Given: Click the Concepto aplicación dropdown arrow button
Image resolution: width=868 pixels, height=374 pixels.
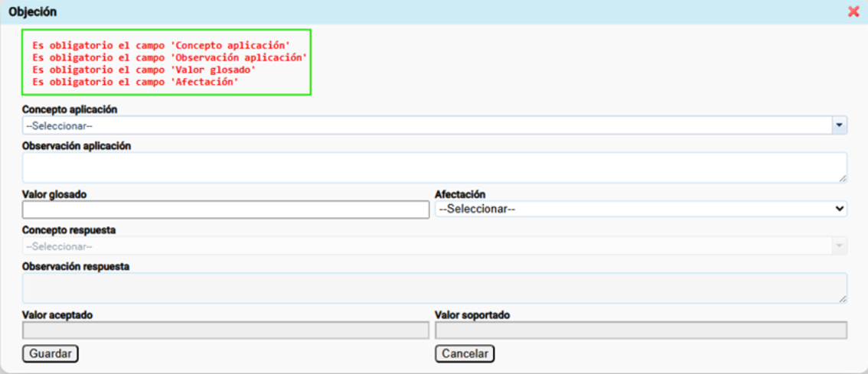Looking at the screenshot, I should (840, 125).
